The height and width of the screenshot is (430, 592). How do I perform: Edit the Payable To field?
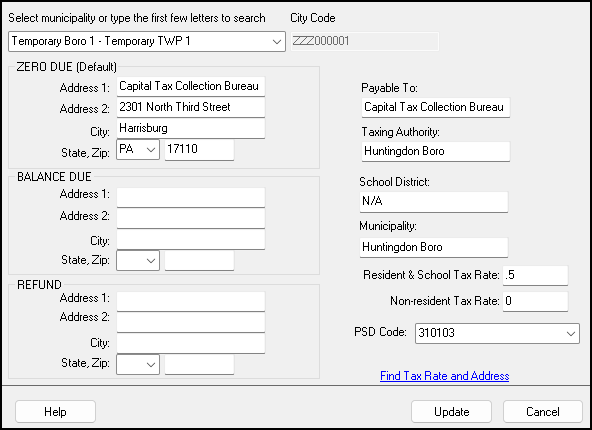(436, 108)
